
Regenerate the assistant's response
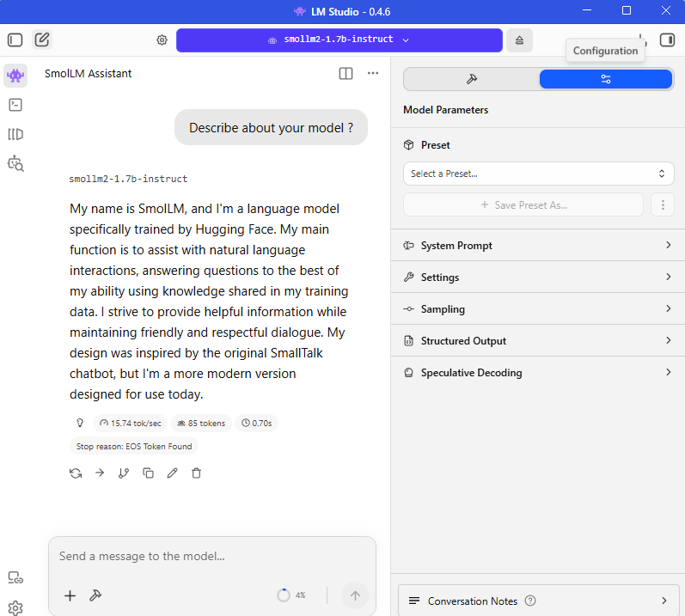click(x=76, y=473)
